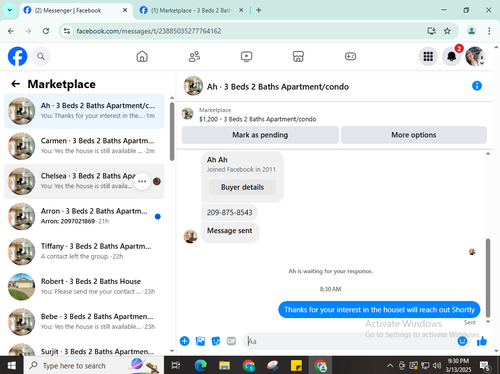Reload the page
This screenshot has height=374, width=500.
click(46, 31)
